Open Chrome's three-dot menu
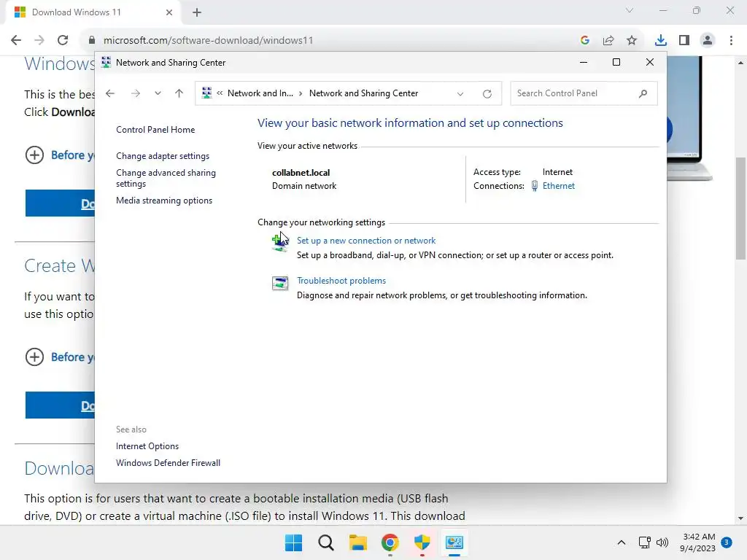Screen dimensions: 747x560 731,40
